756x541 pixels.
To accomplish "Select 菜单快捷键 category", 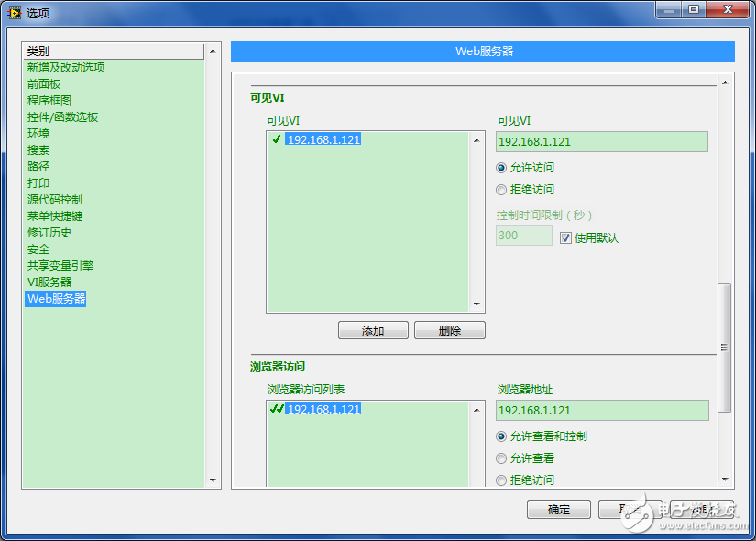I will 55,216.
